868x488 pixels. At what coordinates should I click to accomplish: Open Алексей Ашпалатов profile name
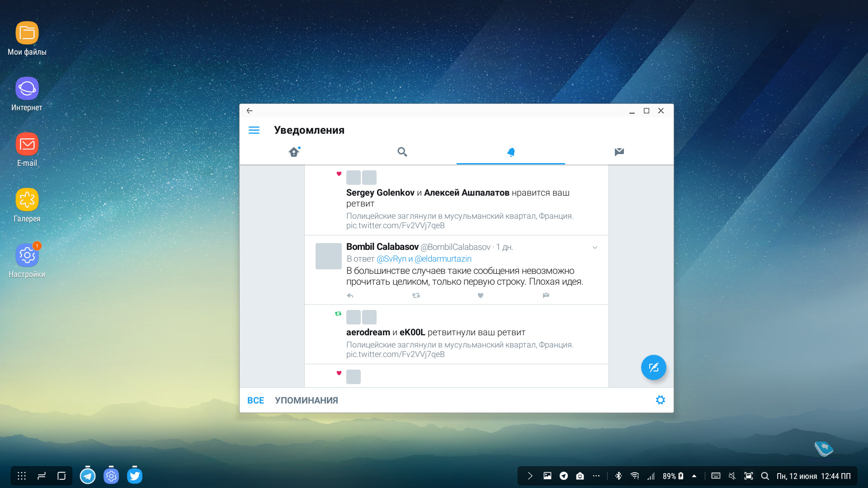(x=467, y=192)
